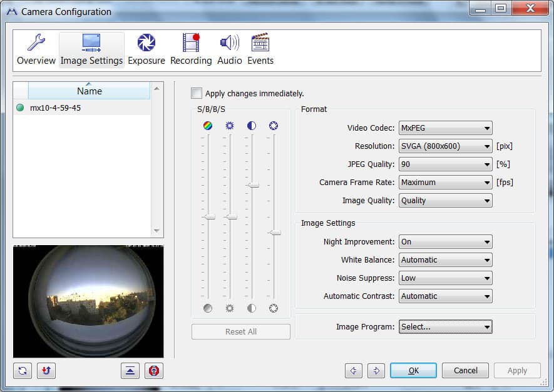Open the Audio speaker section
This screenshot has width=554, height=392.
click(x=230, y=50)
